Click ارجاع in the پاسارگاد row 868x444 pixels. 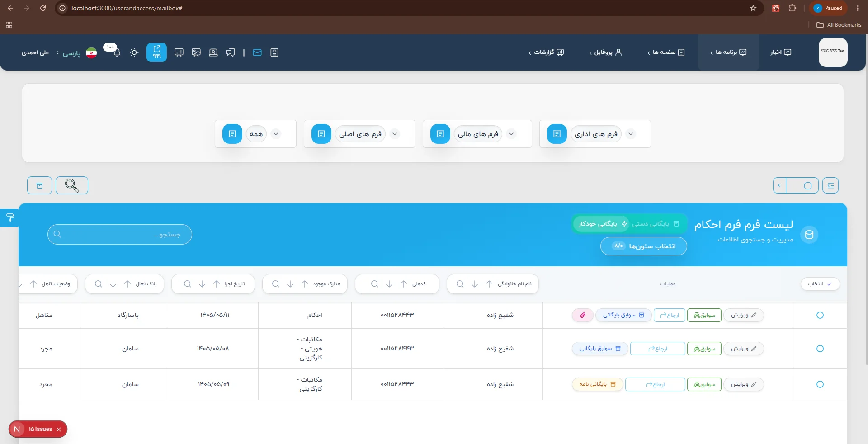pyautogui.click(x=670, y=315)
